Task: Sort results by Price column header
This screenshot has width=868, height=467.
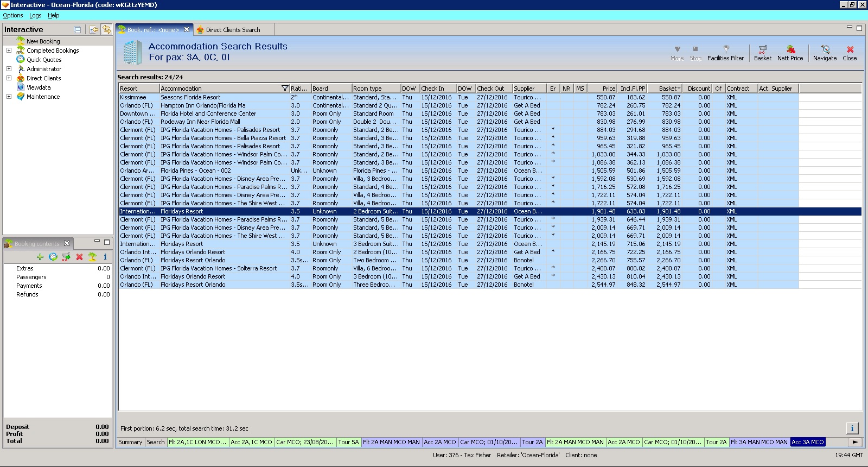Action: [602, 89]
